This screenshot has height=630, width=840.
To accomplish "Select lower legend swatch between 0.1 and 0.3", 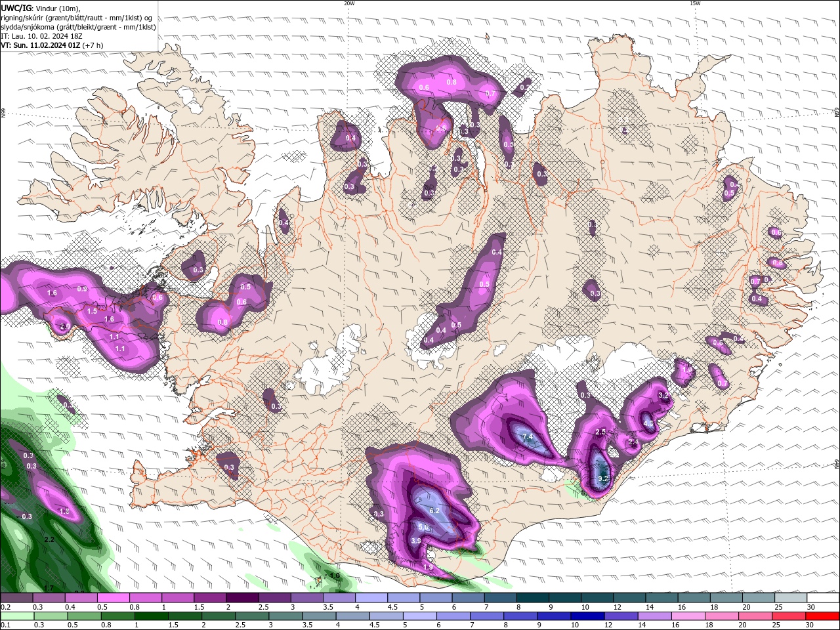I will (x=16, y=616).
